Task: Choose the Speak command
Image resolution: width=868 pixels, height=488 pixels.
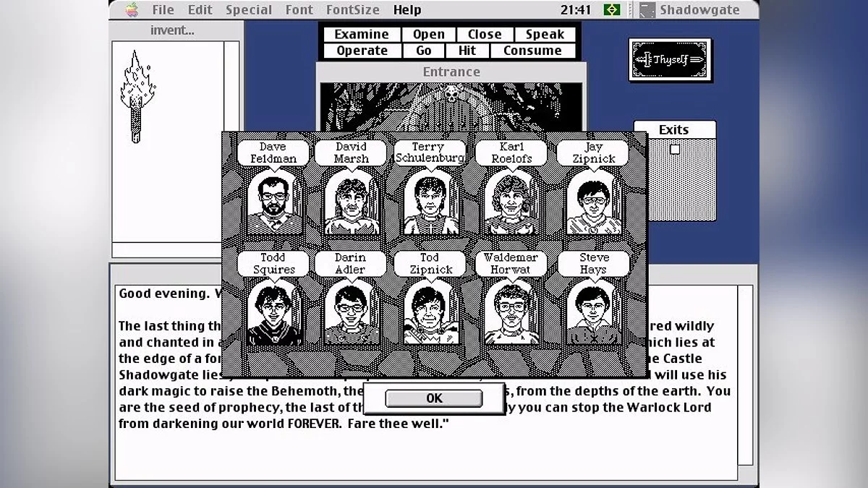Action: (x=545, y=34)
